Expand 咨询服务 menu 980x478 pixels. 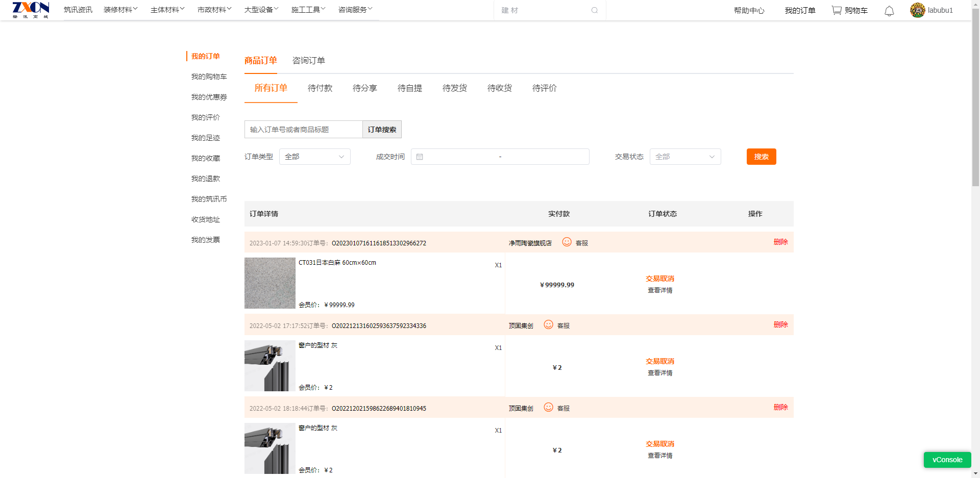(x=355, y=10)
